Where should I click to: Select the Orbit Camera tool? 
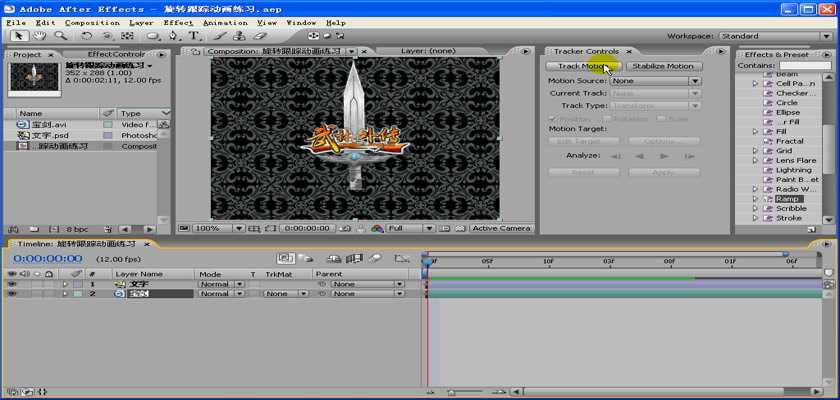coord(107,36)
